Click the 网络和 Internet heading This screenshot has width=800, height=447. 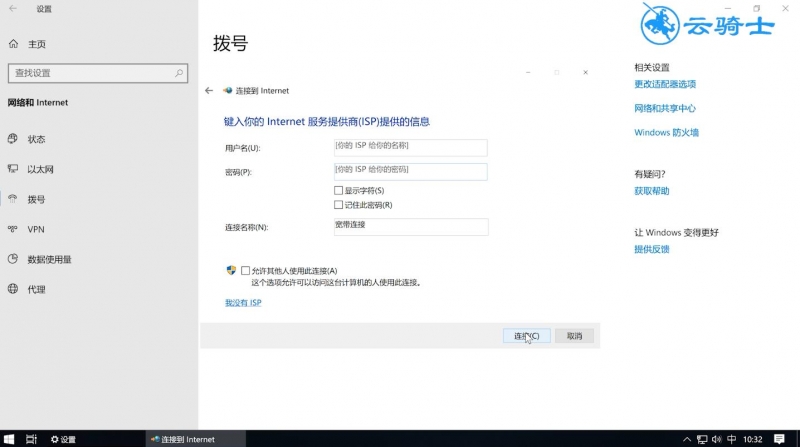(x=38, y=103)
